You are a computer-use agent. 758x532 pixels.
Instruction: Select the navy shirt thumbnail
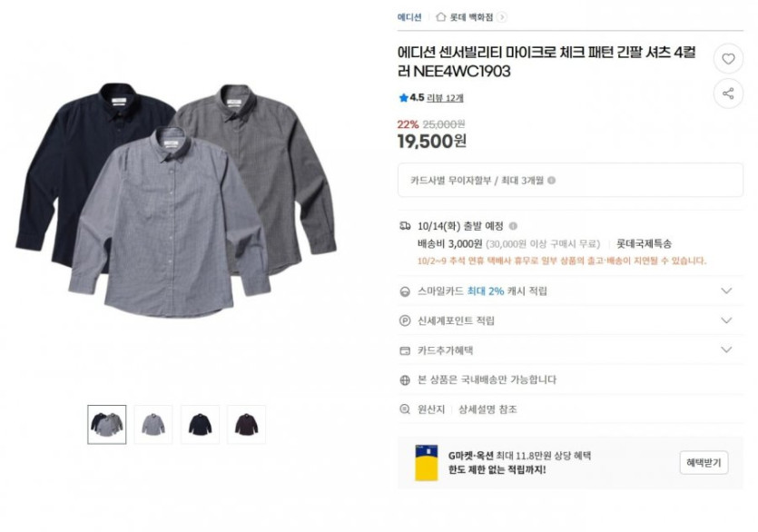click(200, 425)
